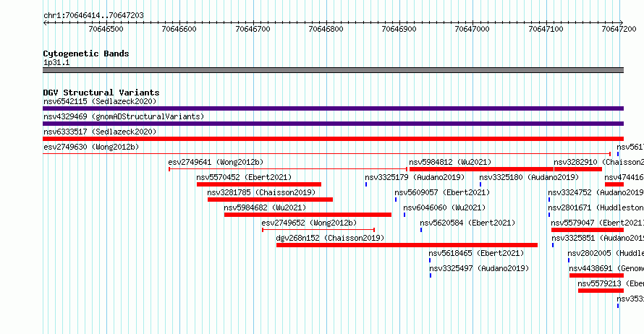The height and width of the screenshot is (334, 644).
Task: Click the Cytogenetic Bands track title
Action: click(x=86, y=53)
